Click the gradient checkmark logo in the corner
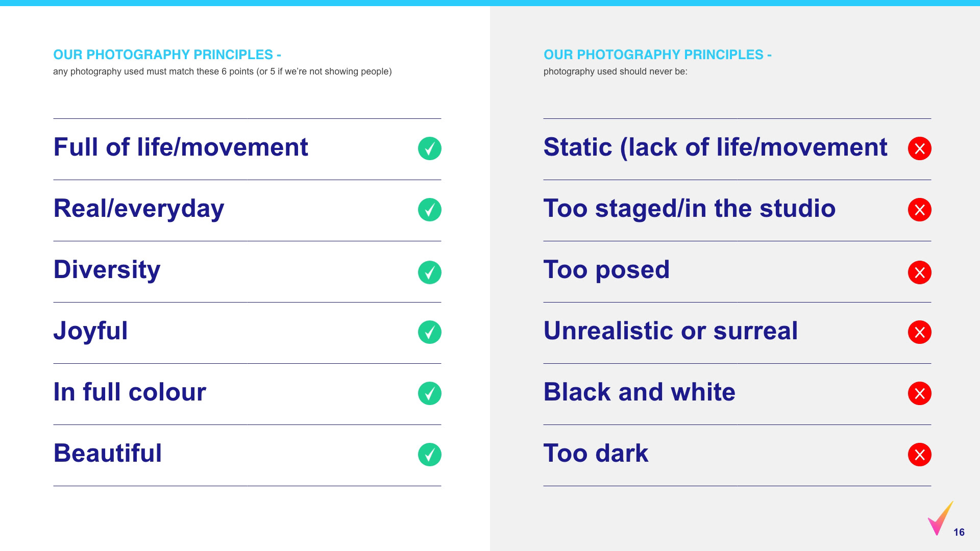Screen dimensions: 980x551 (940, 519)
